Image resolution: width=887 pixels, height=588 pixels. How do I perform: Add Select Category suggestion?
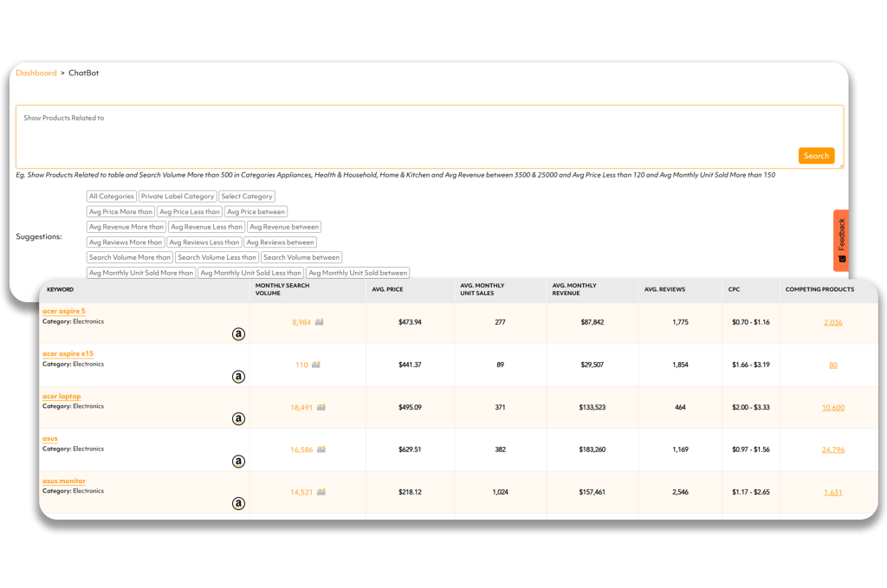click(247, 197)
